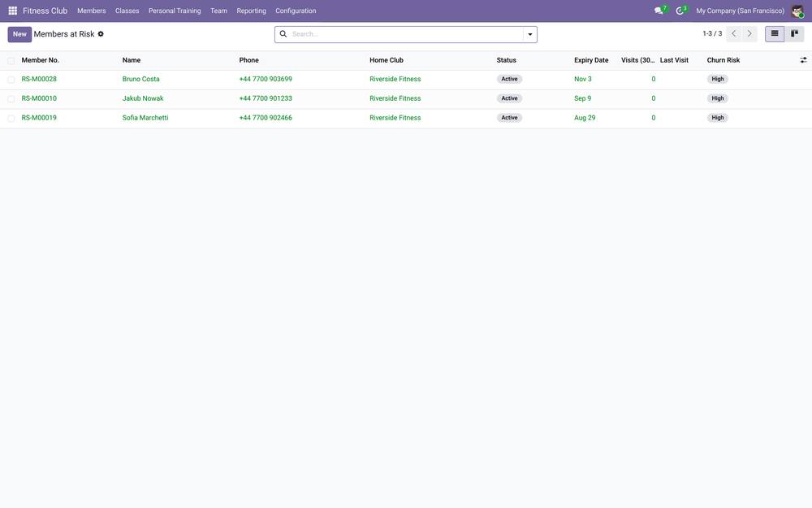Open the Personal Training menu
Viewport: 812px width, 508px height.
tap(175, 11)
